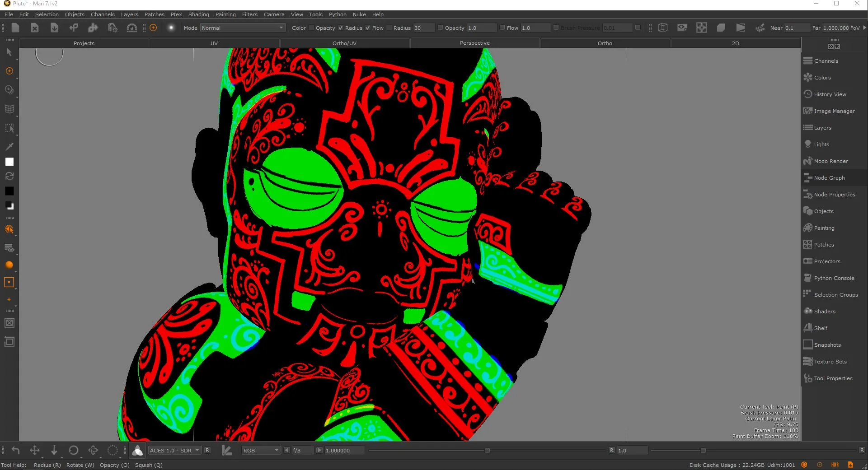Choose the Color Picker eyedropper tool

pos(9,146)
